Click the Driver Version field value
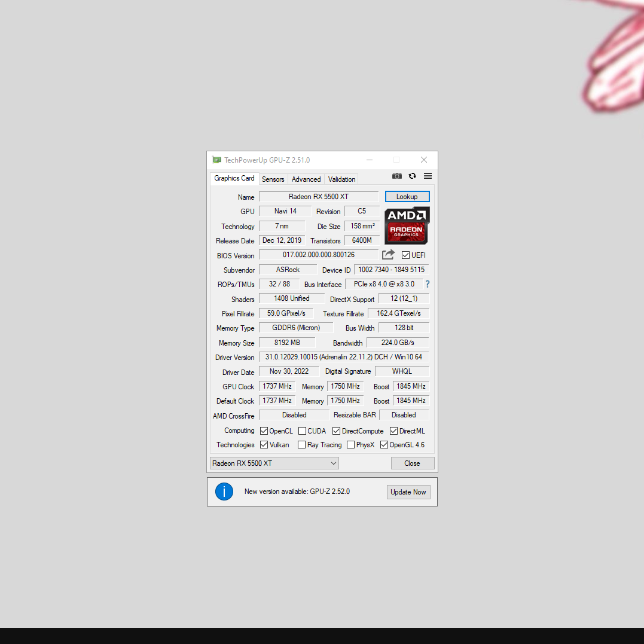644x644 pixels. [x=344, y=357]
